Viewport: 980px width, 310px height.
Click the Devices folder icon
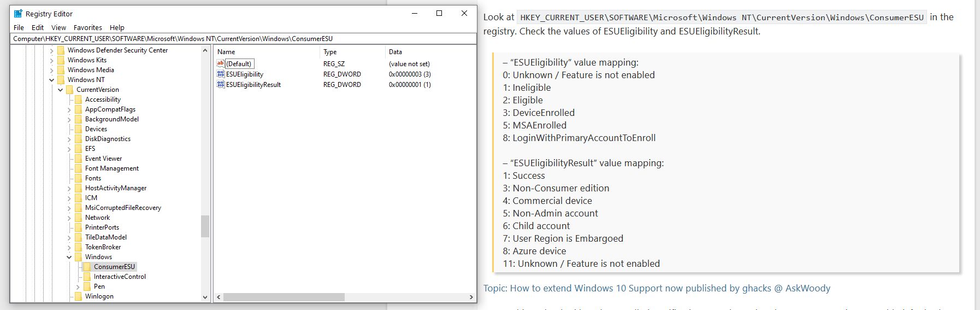tap(79, 129)
